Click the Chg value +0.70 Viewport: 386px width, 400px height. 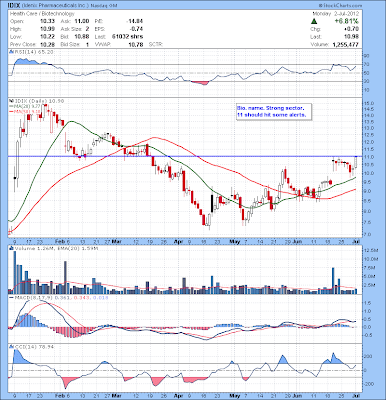click(x=353, y=29)
